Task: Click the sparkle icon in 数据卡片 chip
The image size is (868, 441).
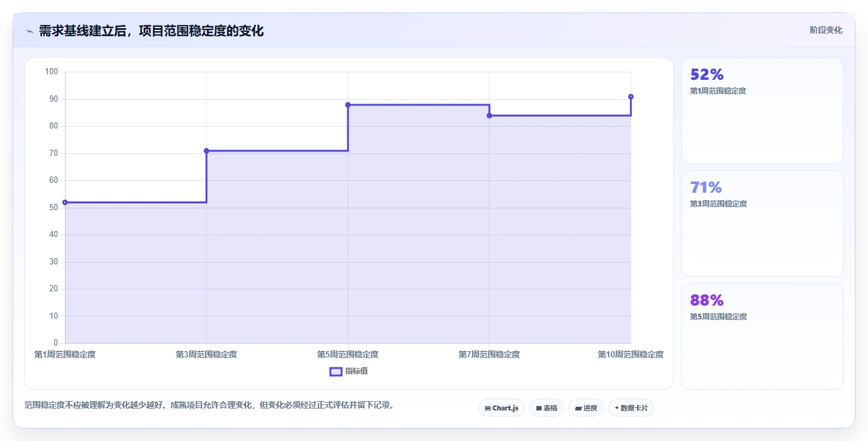Action: tap(617, 408)
